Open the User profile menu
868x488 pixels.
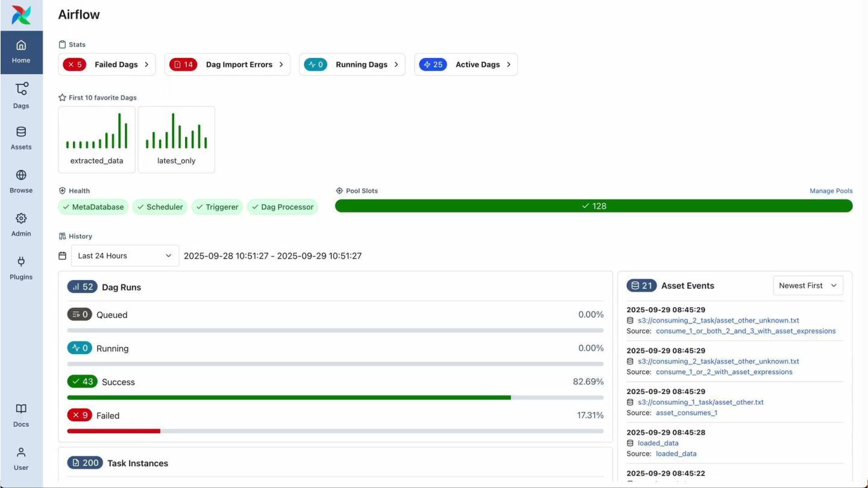(21, 458)
